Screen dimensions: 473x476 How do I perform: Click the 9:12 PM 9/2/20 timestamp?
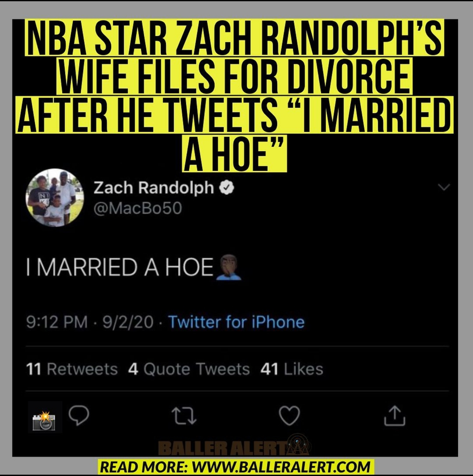pos(90,322)
